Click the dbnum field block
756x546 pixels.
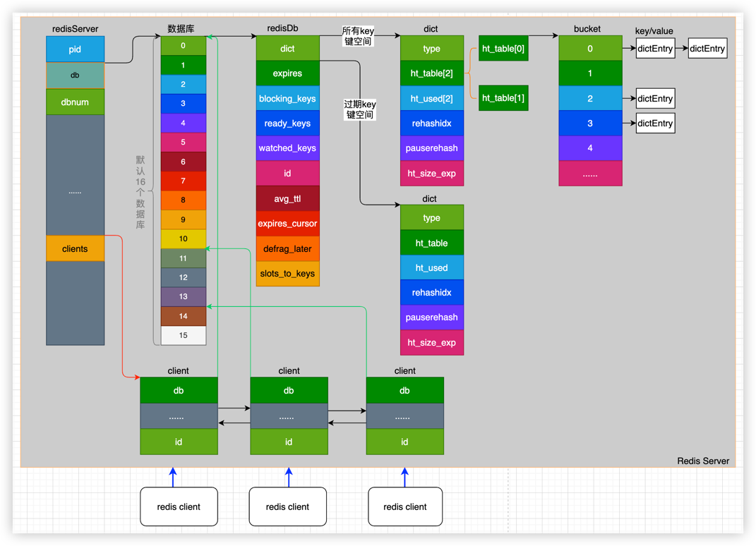tap(75, 102)
